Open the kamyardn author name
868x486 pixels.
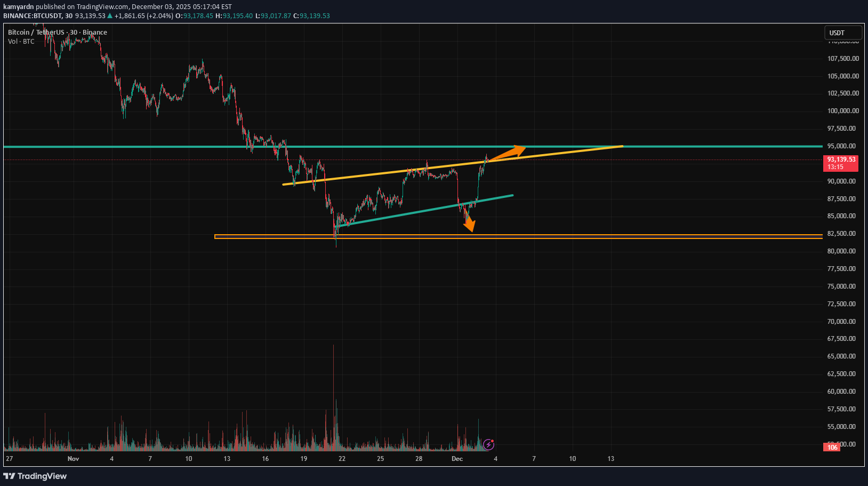point(18,7)
